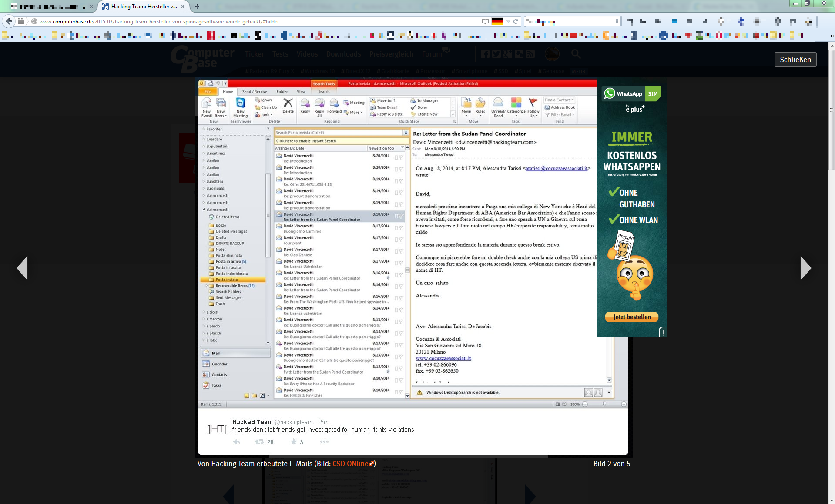Adjust the Outlook zoom slider handle
The width and height of the screenshot is (835, 504).
pyautogui.click(x=604, y=404)
